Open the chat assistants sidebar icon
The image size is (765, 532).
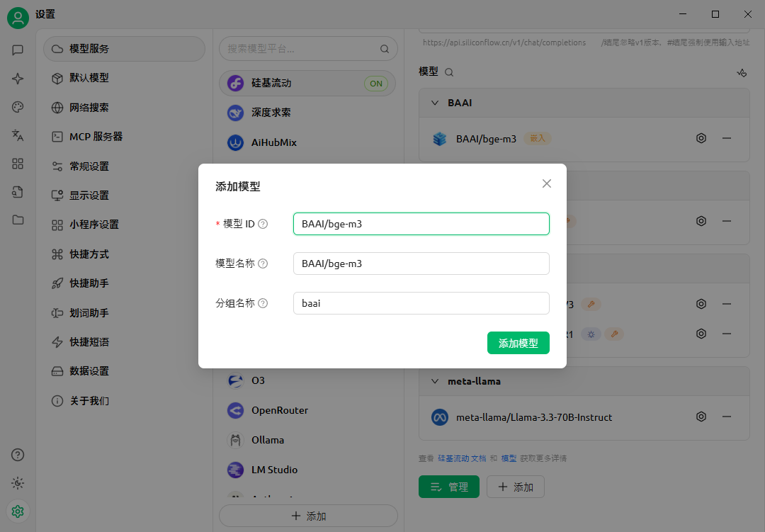[18, 50]
